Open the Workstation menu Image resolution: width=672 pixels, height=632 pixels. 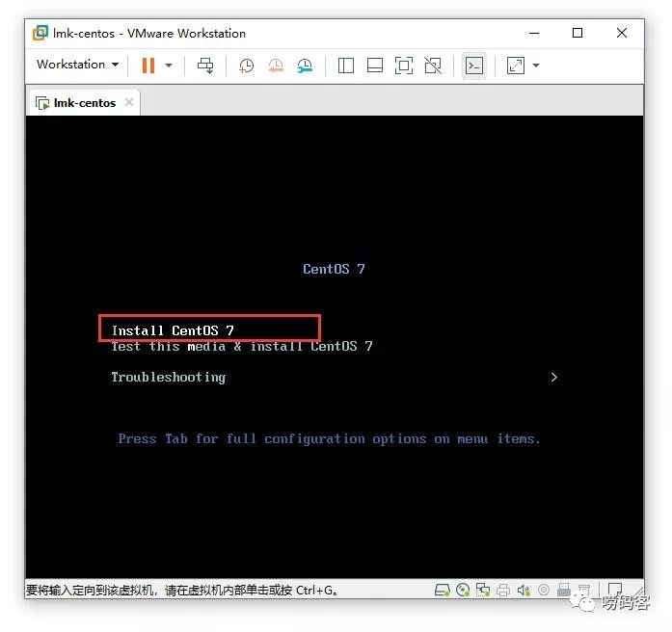click(77, 65)
